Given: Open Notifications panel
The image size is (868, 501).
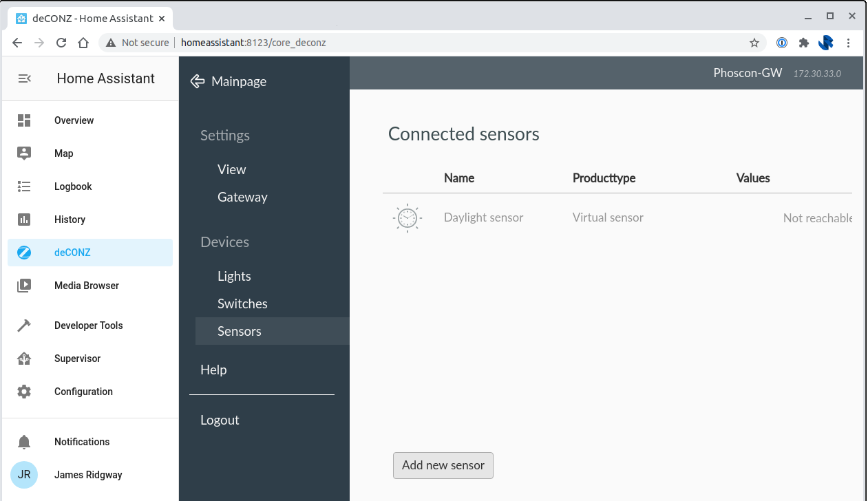Looking at the screenshot, I should pos(90,442).
